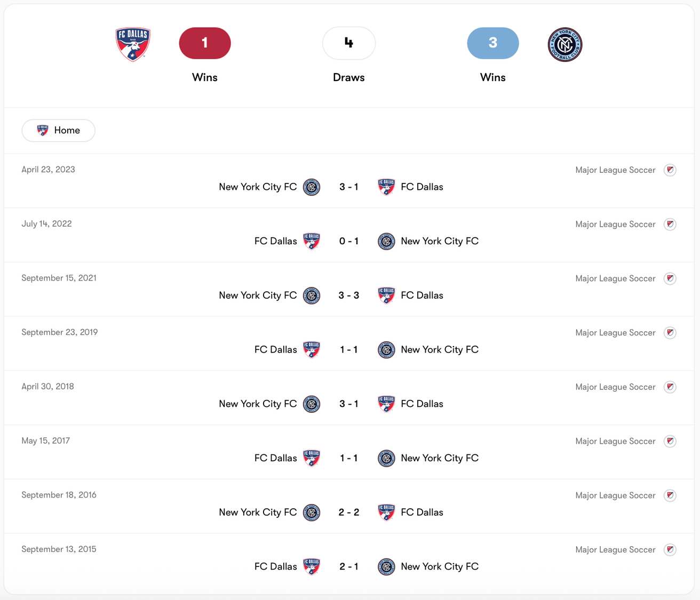Click NYCFC crest in May 15, 2017 match
Image resolution: width=700 pixels, height=600 pixels.
tap(386, 458)
